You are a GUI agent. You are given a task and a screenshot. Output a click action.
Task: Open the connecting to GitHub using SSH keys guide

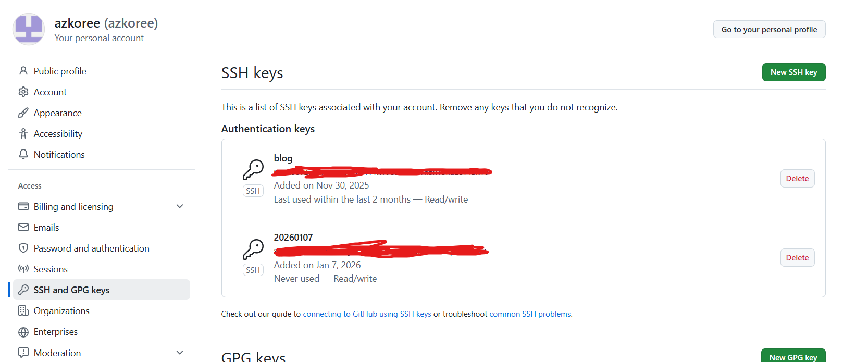coord(367,314)
